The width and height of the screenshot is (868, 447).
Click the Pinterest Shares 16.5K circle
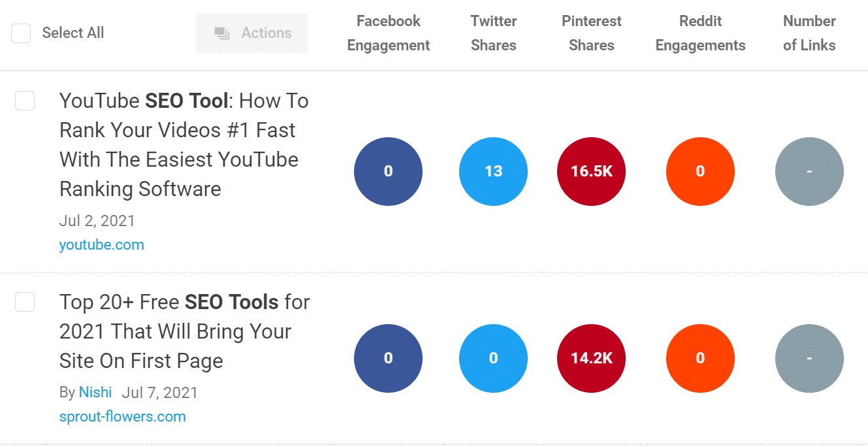click(x=591, y=171)
